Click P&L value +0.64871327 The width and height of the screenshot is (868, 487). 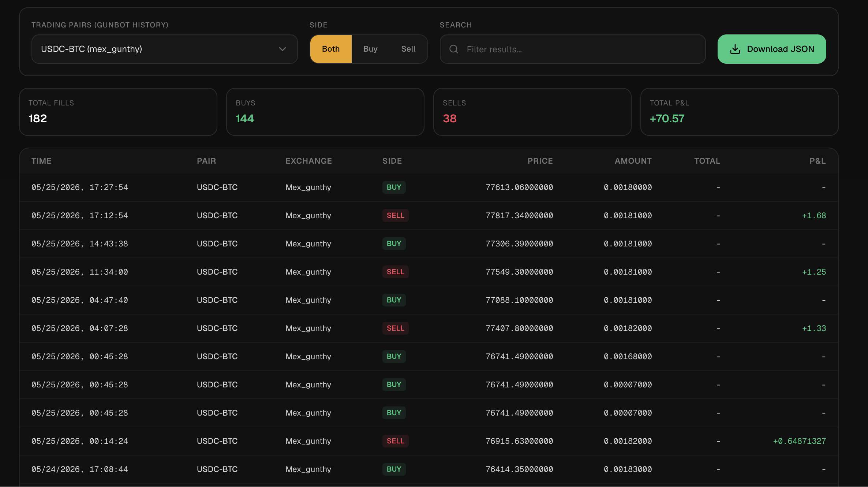pos(799,441)
